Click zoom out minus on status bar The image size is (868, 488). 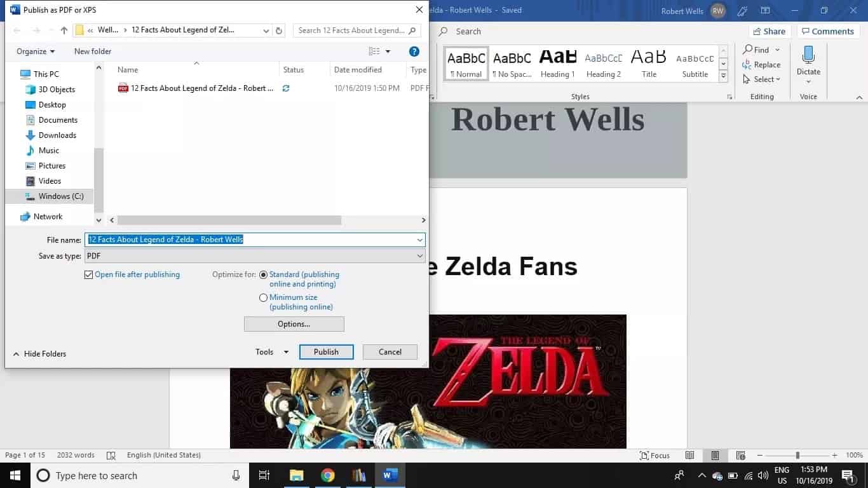pos(760,455)
